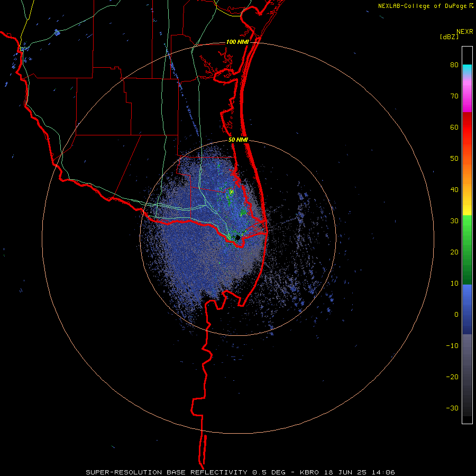Click the 50 NMI range ring label
The image size is (476, 476).
(238, 140)
